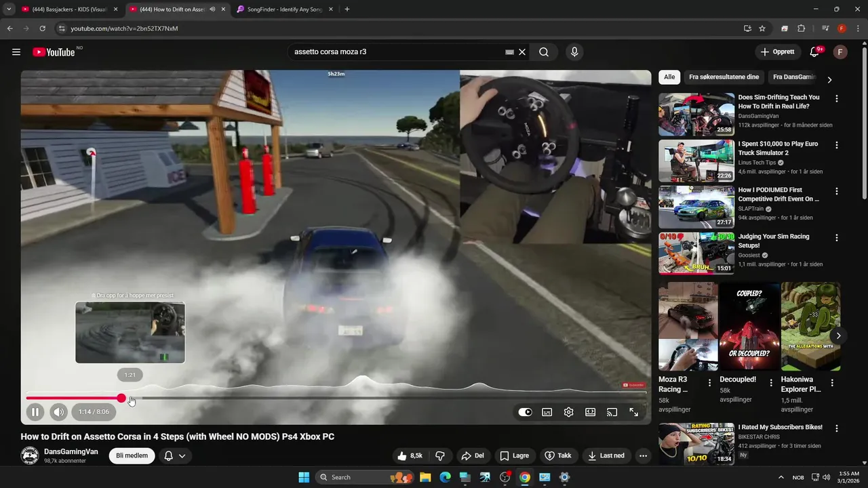
Task: Bookmark this page with the star
Action: [762, 28]
